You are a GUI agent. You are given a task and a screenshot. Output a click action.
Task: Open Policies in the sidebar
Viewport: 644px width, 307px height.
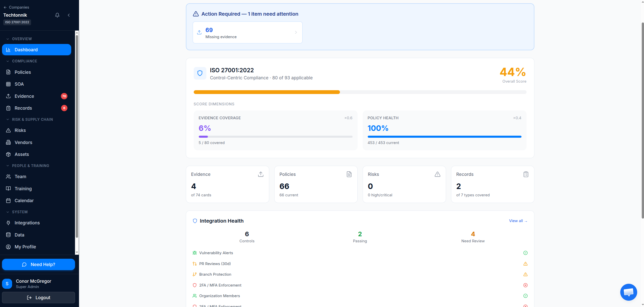coord(37,72)
